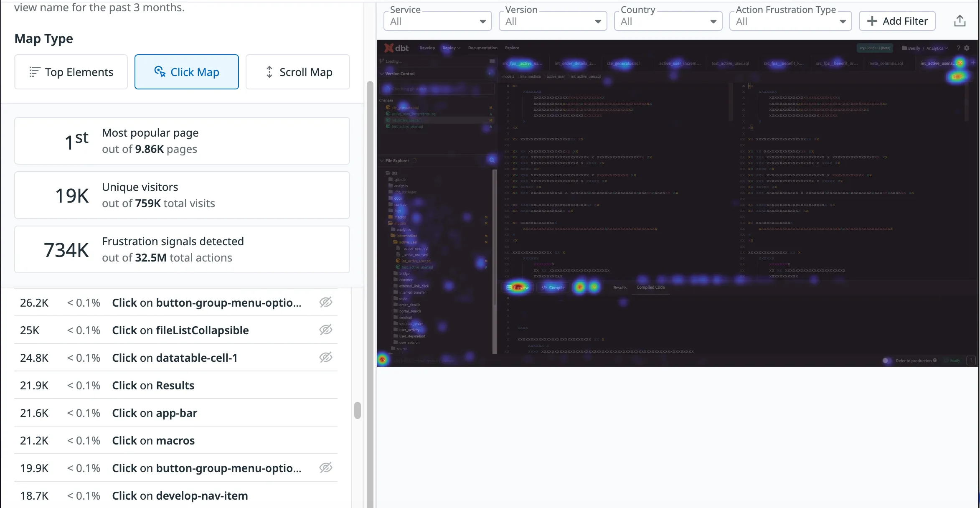The width and height of the screenshot is (980, 508).
Task: Click the Ready status indicator
Action: tap(952, 361)
